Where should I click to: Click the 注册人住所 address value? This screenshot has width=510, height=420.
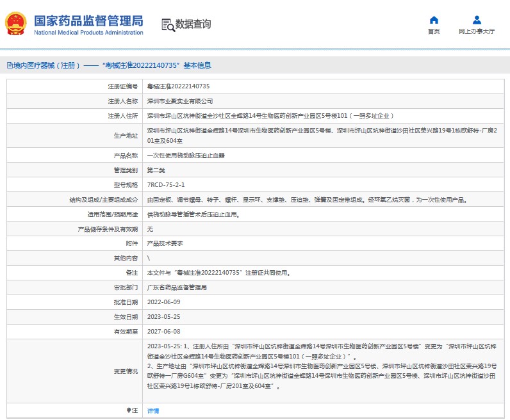tap(270, 116)
